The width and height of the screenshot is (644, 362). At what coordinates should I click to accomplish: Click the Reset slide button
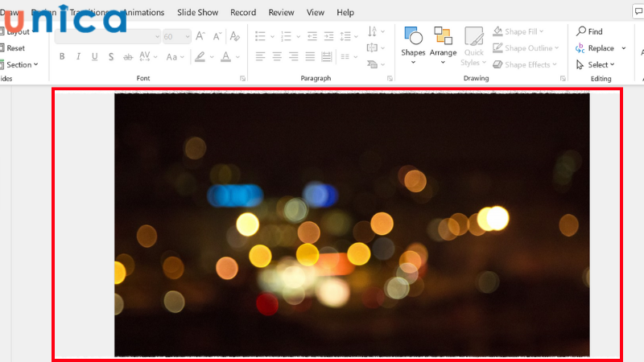pos(14,48)
